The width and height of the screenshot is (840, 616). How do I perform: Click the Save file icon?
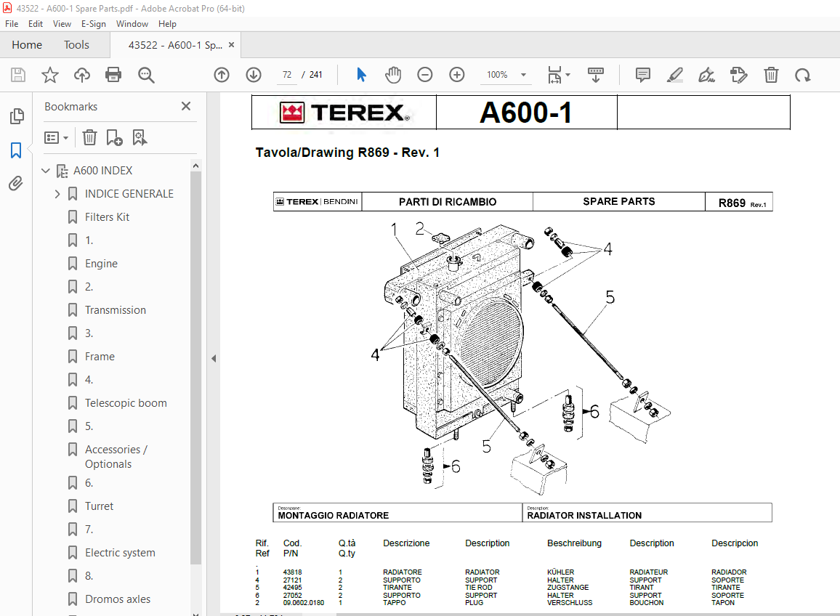point(18,75)
